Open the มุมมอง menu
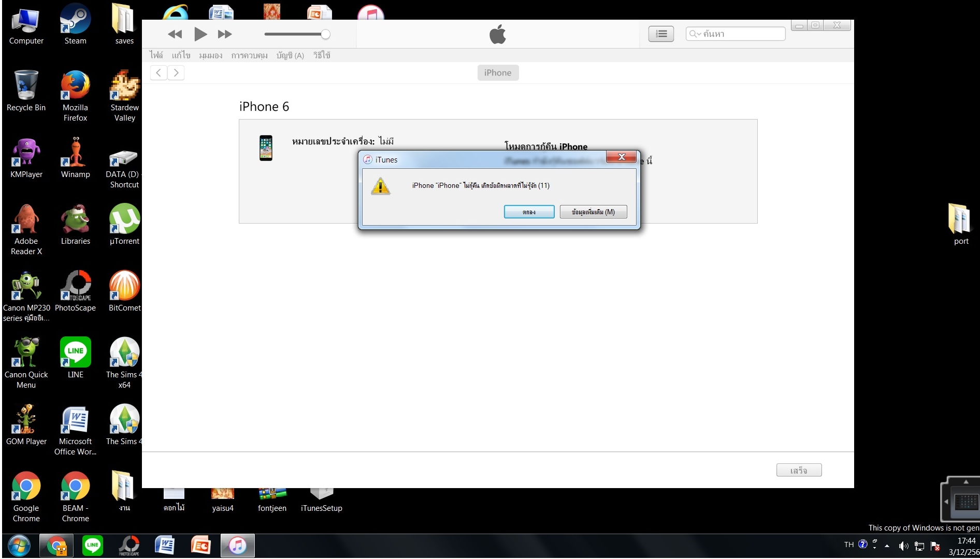This screenshot has height=559, width=980. click(210, 55)
